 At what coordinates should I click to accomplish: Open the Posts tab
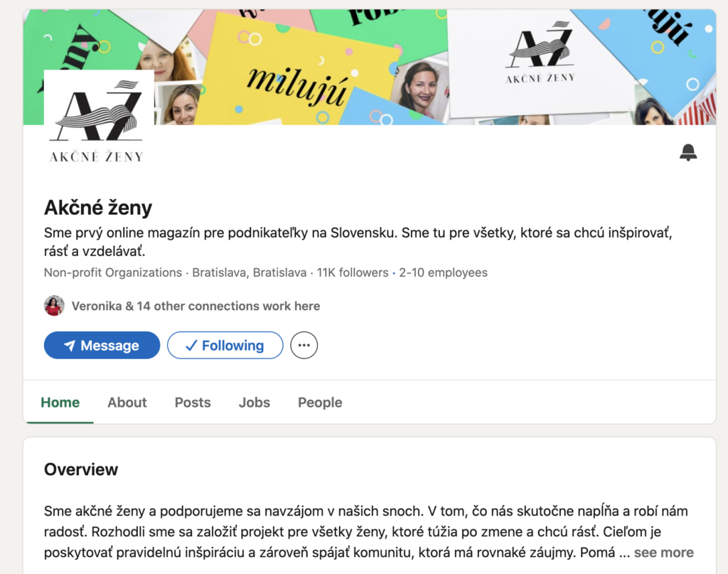193,402
